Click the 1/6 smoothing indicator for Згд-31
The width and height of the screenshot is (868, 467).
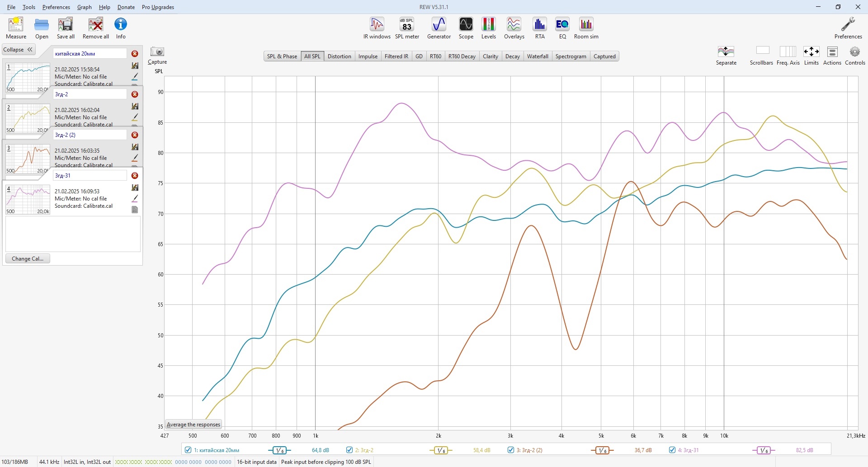(764, 450)
